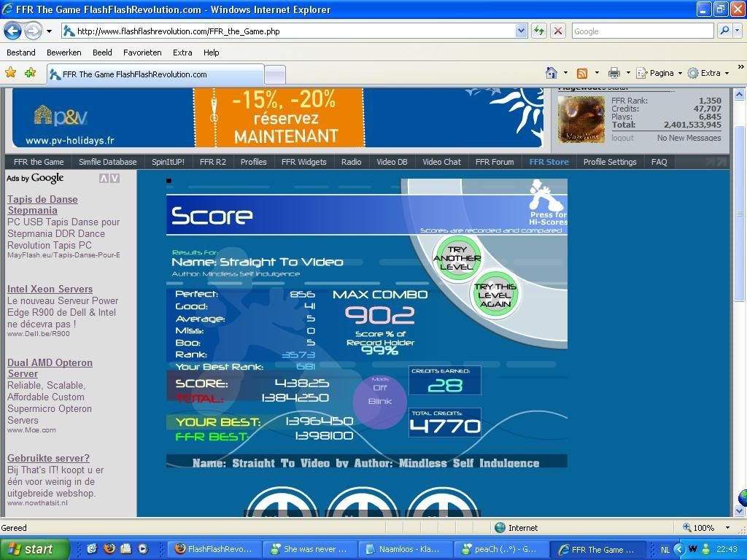Click the profile avatar thumbnail
The image size is (747, 560).
(581, 120)
